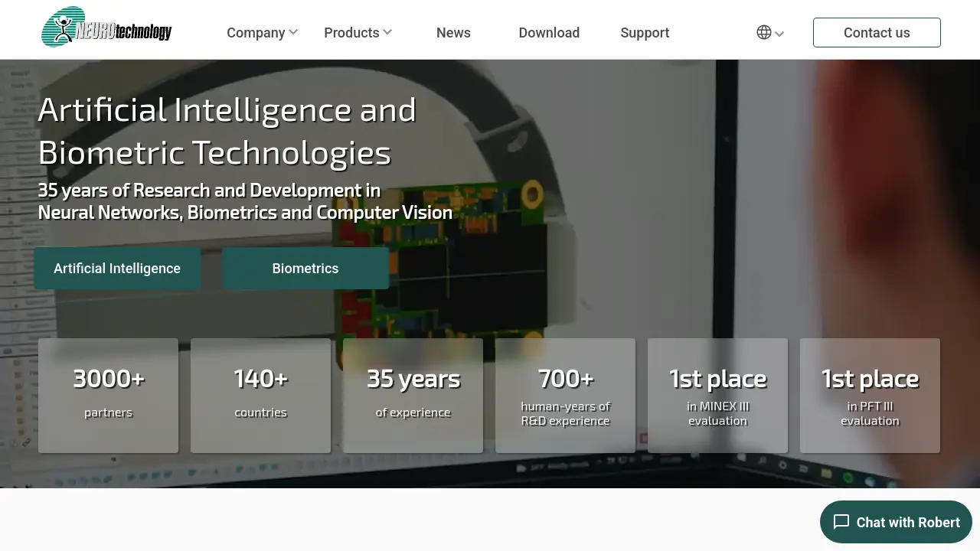Open the language dropdown arrow
This screenshot has height=551, width=980.
(779, 34)
